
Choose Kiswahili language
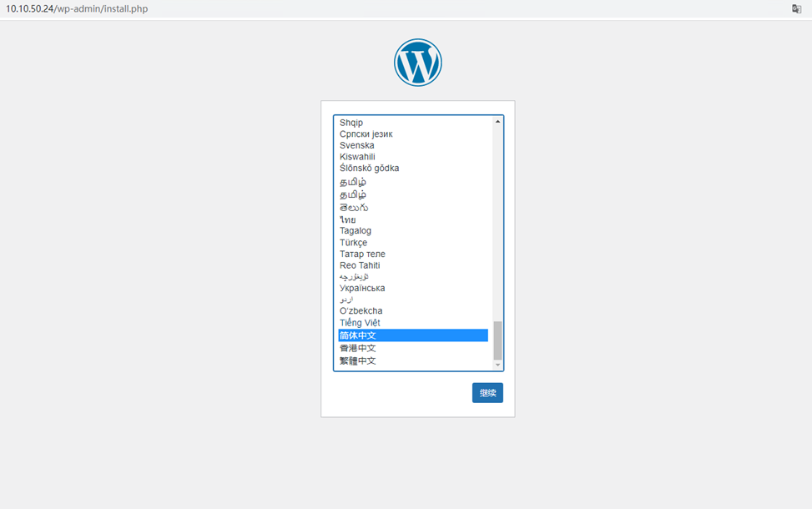[x=413, y=157]
